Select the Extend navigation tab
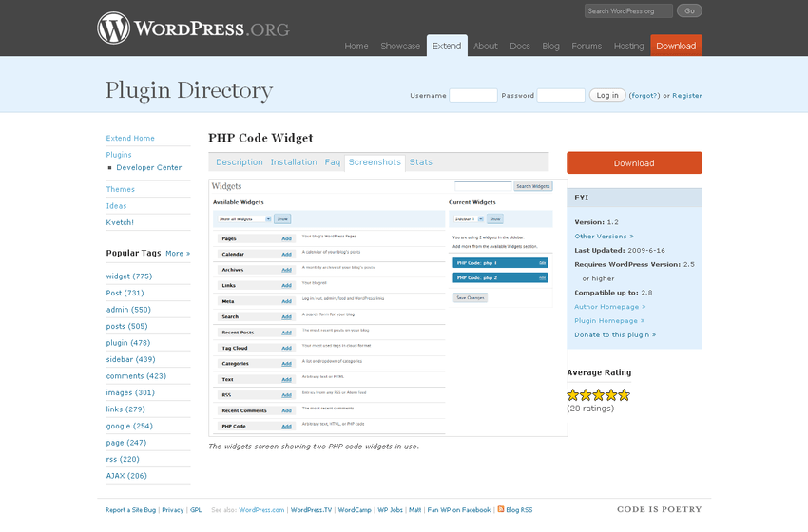 pos(447,46)
